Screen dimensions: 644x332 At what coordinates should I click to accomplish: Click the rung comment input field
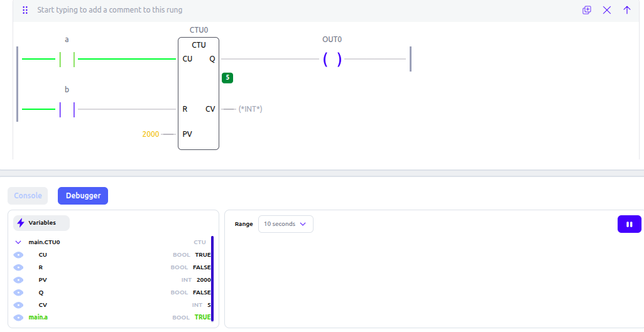(x=304, y=10)
